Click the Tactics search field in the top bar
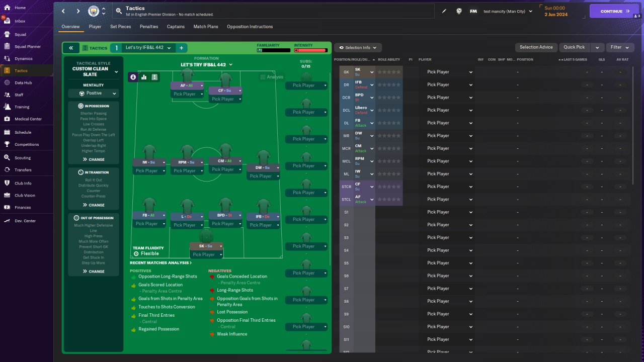644x362 pixels. [273, 11]
